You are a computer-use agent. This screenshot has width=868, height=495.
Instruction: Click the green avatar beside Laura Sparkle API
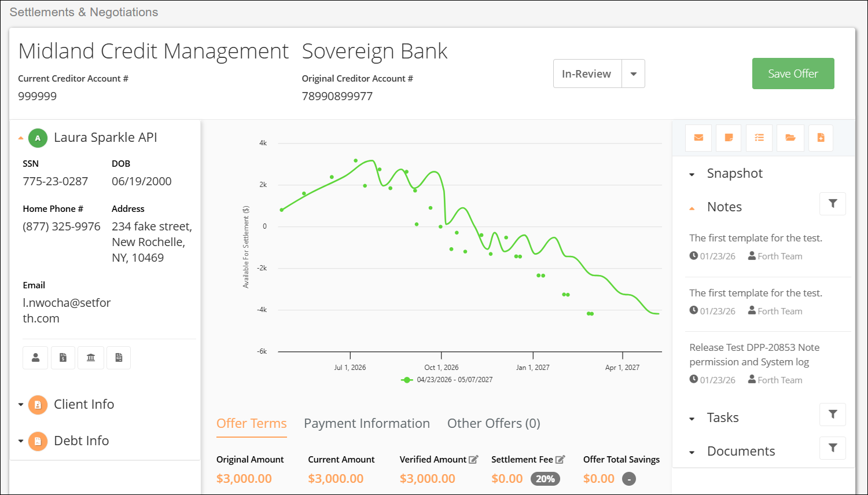tap(38, 138)
